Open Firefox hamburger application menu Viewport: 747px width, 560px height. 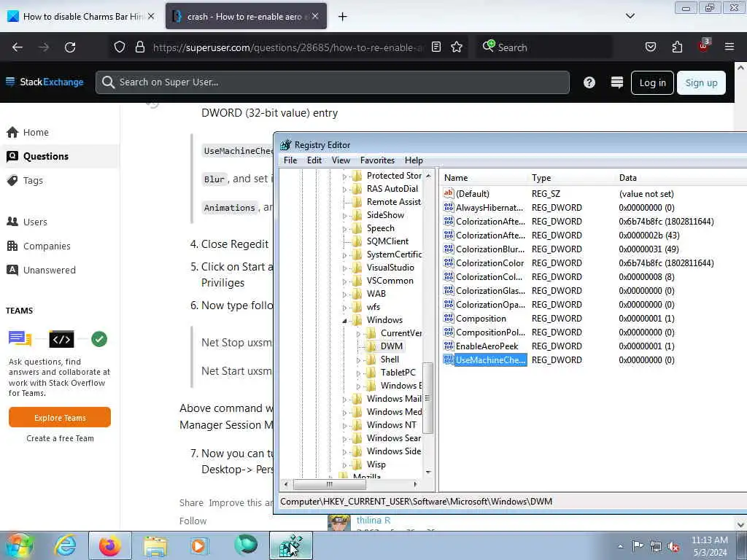tap(729, 47)
